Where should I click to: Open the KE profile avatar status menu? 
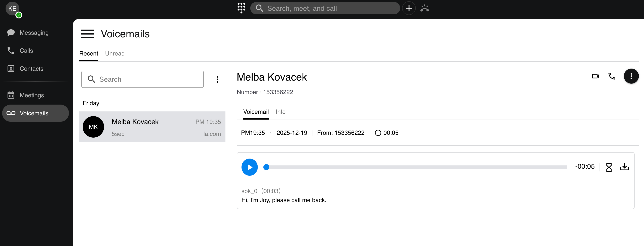12,9
